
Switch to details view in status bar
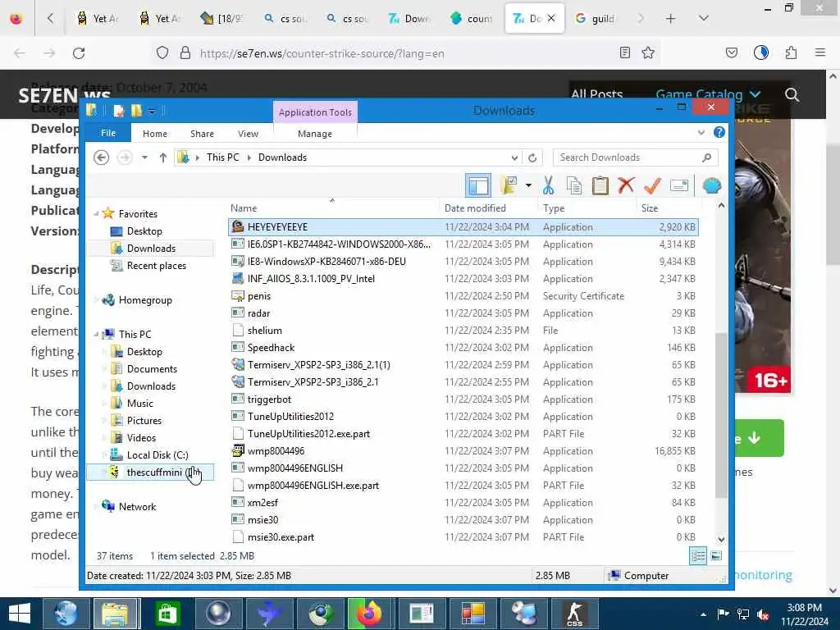click(x=697, y=556)
